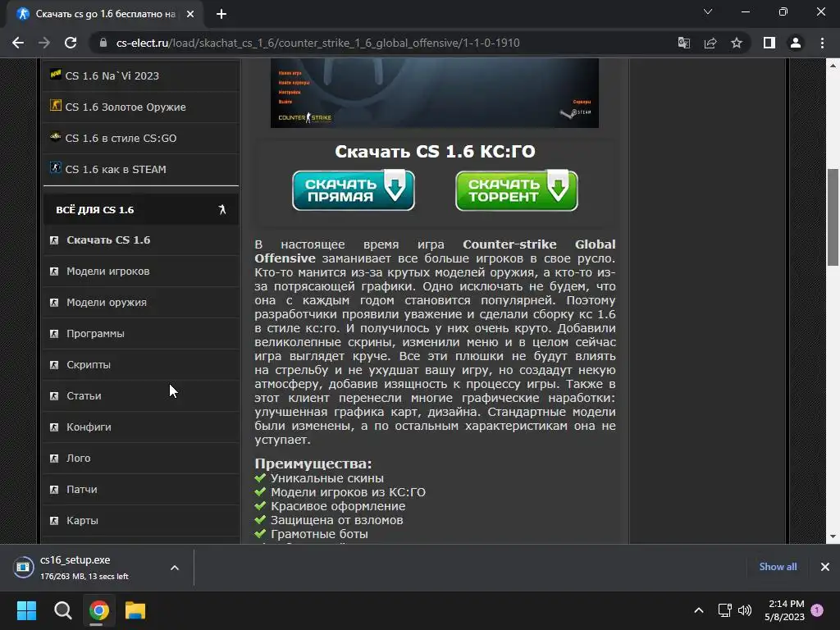
Task: Open the notification badge
Action: pyautogui.click(x=817, y=610)
